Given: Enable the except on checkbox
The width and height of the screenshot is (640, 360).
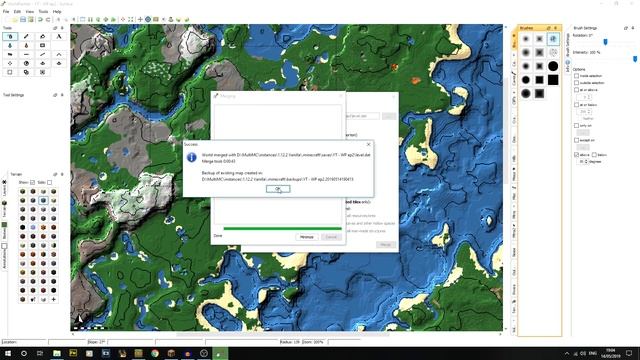Looking at the screenshot, I should pos(576,140).
